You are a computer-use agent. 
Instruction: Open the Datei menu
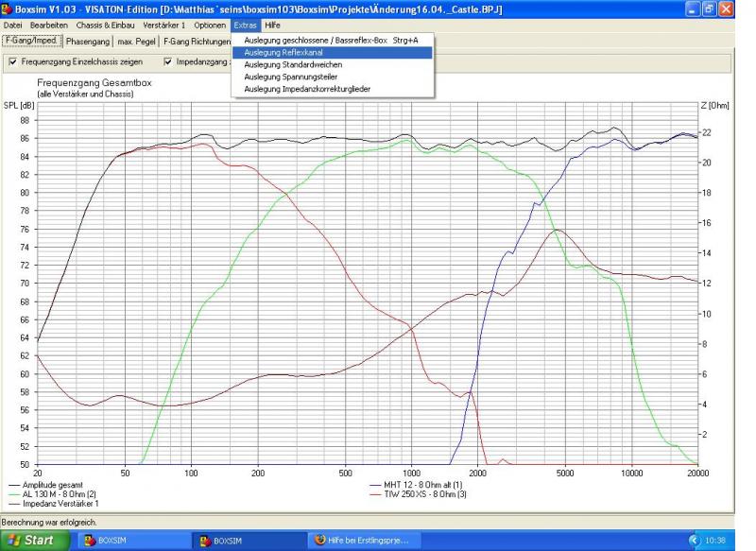point(14,24)
